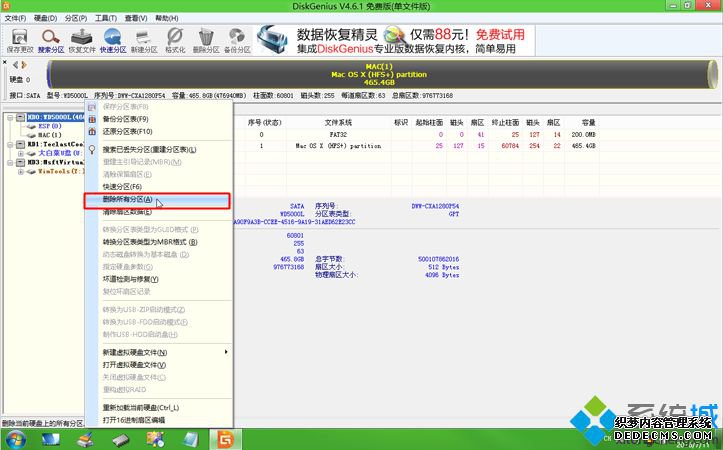Open the 硬盘(D) menu
Screen dimensions: 723x450
(x=45, y=18)
